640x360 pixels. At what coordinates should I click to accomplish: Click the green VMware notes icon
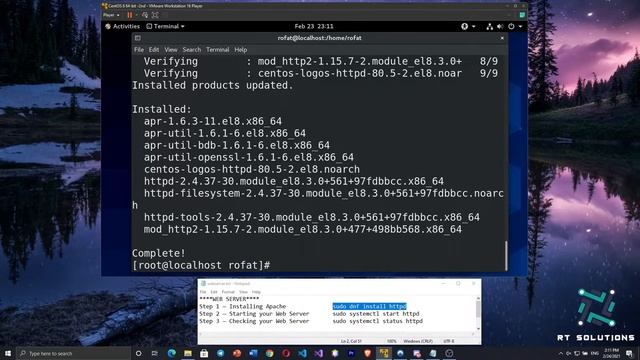[x=522, y=15]
